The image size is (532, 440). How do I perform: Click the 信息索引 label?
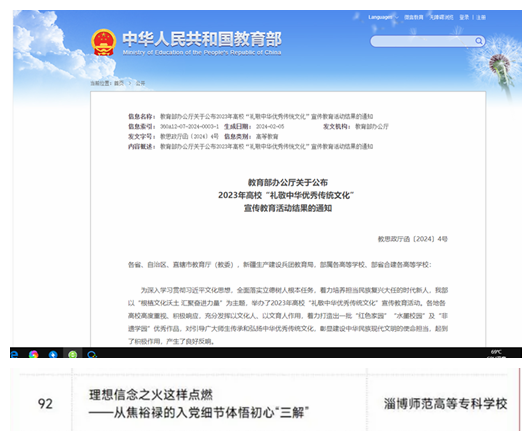tap(141, 127)
